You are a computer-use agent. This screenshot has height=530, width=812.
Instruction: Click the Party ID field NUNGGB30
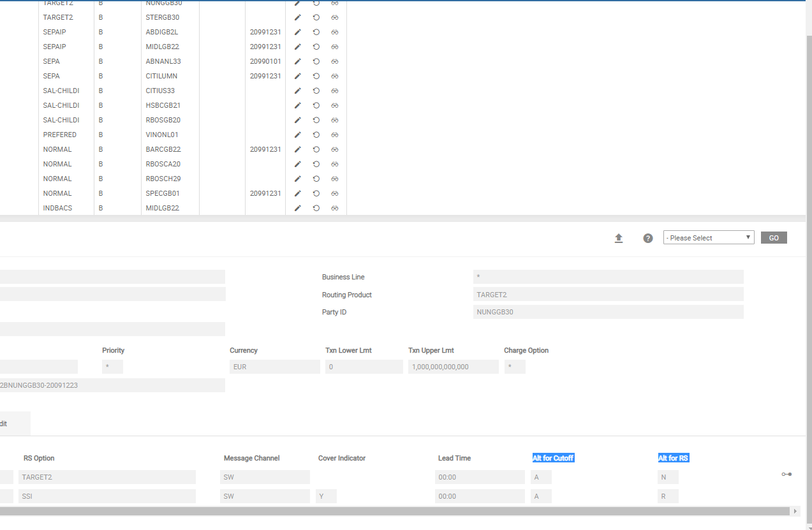pos(608,313)
